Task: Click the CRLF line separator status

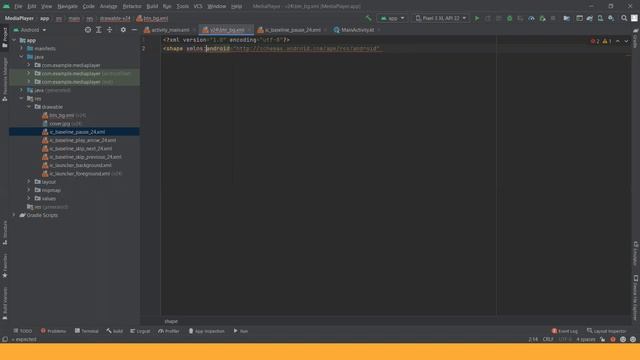Action: (548, 339)
